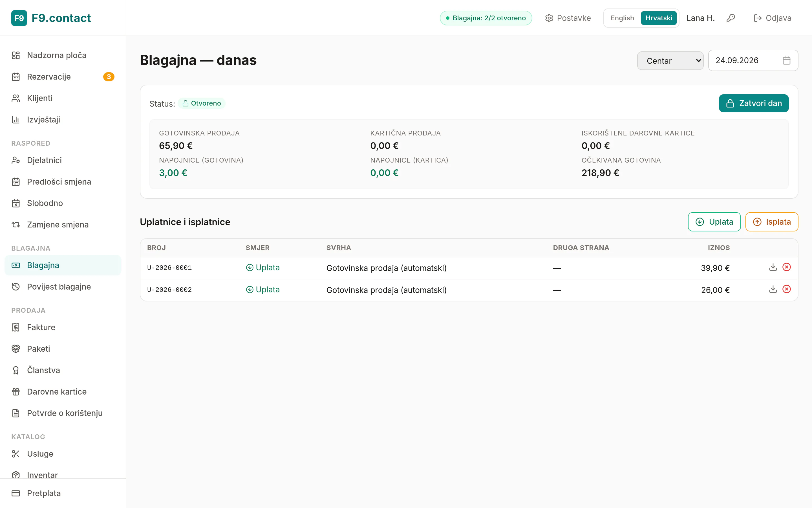This screenshot has height=508, width=812.
Task: Click the Izvještaji chart icon
Action: 16,120
